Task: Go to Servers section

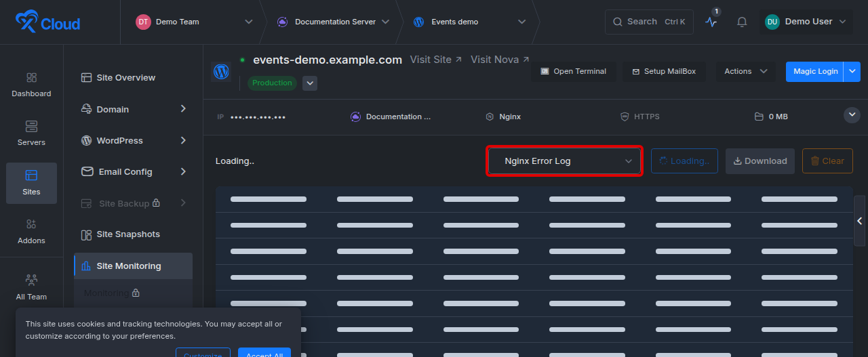Action: 31,134
